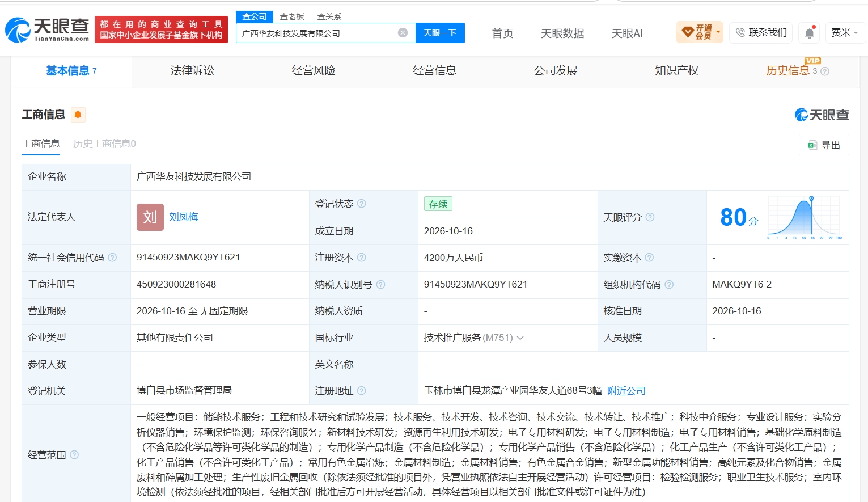Go to 首页 navigation link
This screenshot has height=502, width=868.
tap(503, 33)
